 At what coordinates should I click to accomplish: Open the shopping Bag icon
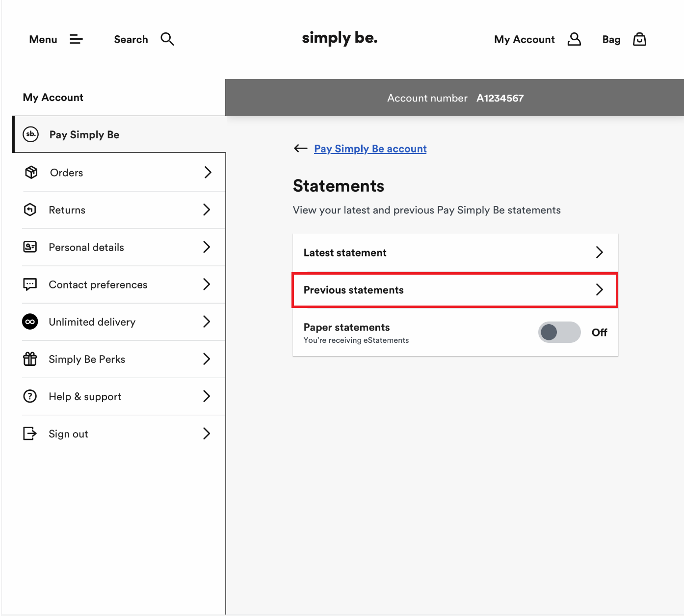[639, 39]
